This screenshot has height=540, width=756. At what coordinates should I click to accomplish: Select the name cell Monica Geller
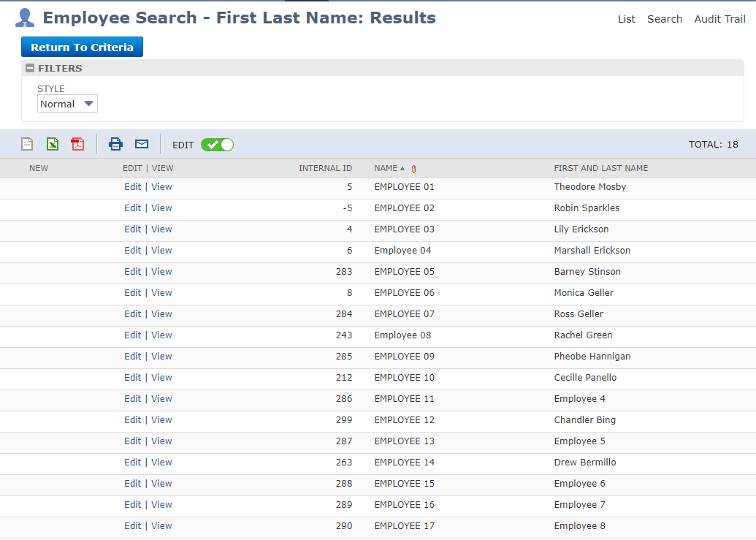(584, 293)
